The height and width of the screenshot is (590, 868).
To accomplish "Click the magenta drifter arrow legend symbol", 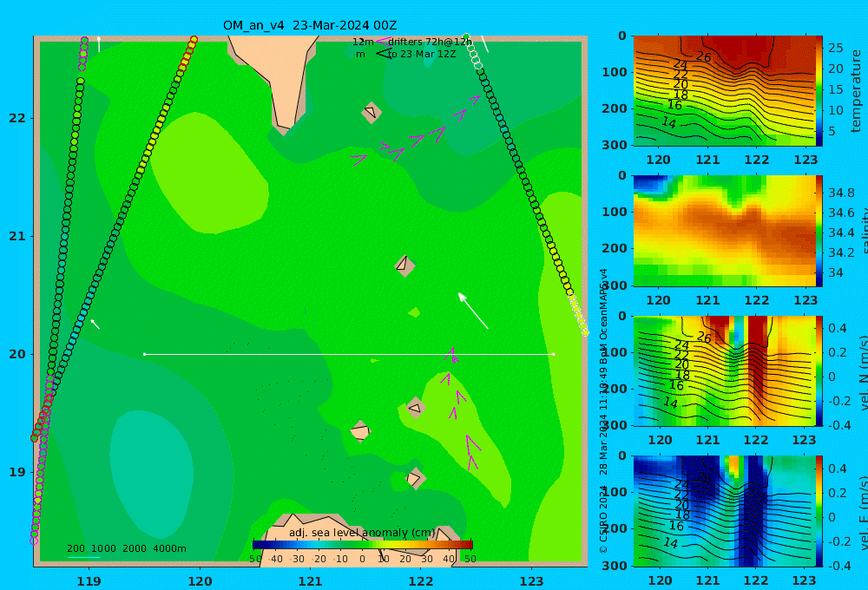I will pyautogui.click(x=383, y=42).
